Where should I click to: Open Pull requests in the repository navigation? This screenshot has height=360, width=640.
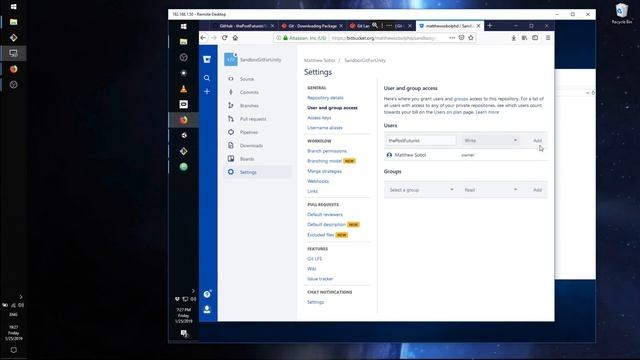[253, 119]
